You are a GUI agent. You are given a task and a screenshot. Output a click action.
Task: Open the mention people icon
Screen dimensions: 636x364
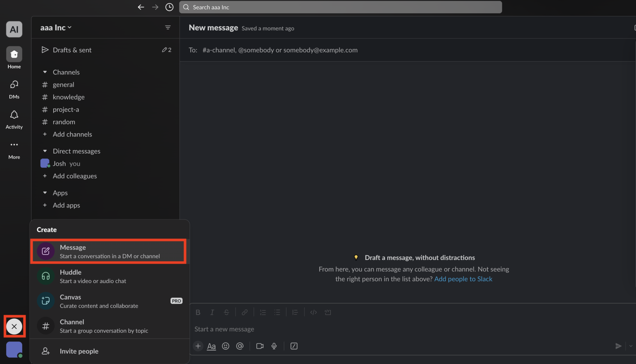[240, 346]
